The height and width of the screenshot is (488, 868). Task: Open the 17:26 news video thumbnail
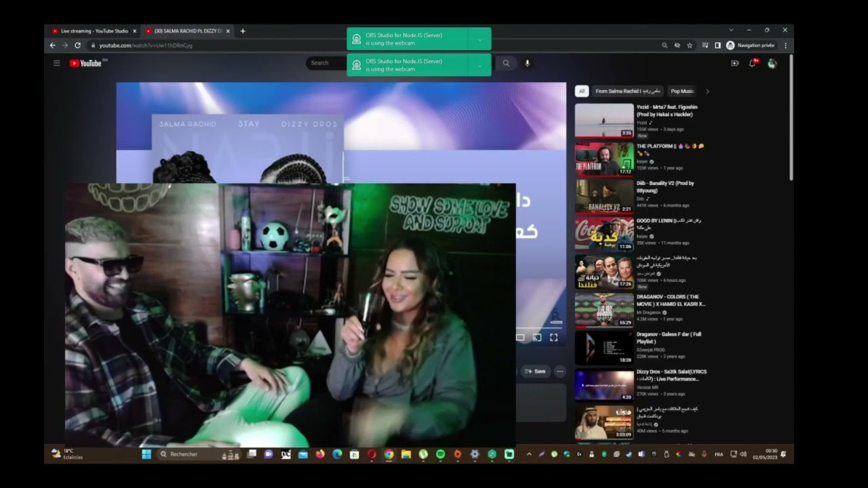pos(604,272)
